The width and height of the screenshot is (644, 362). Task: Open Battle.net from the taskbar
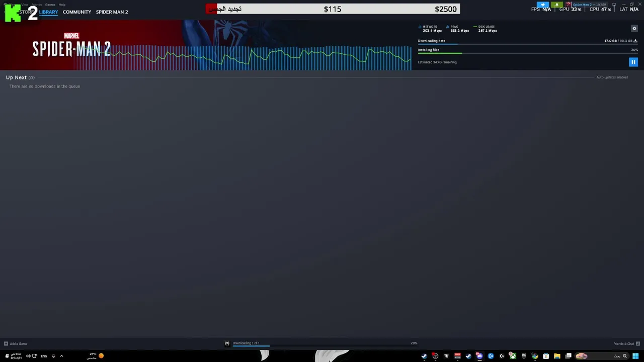(x=491, y=356)
